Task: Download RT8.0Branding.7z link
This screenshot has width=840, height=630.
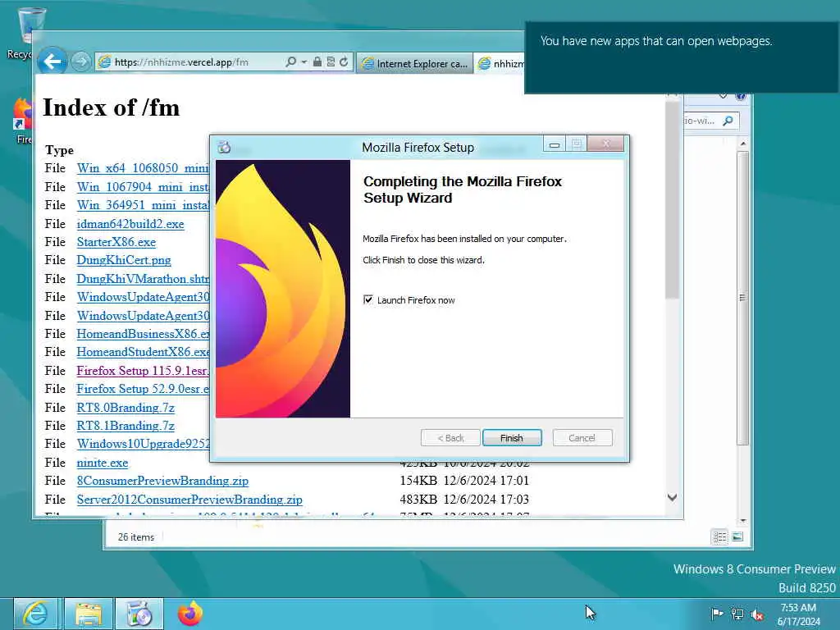Action: [x=126, y=408]
